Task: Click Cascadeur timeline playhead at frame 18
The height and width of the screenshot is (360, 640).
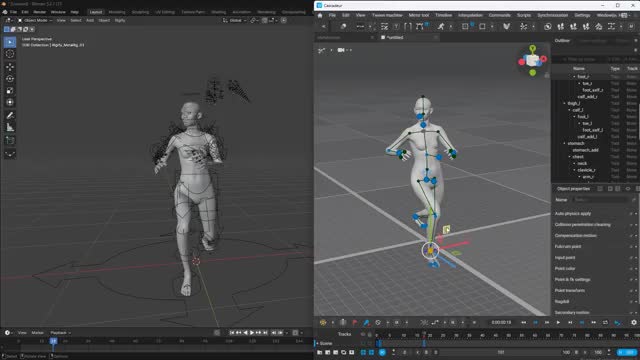Action: pyautogui.click(x=424, y=336)
